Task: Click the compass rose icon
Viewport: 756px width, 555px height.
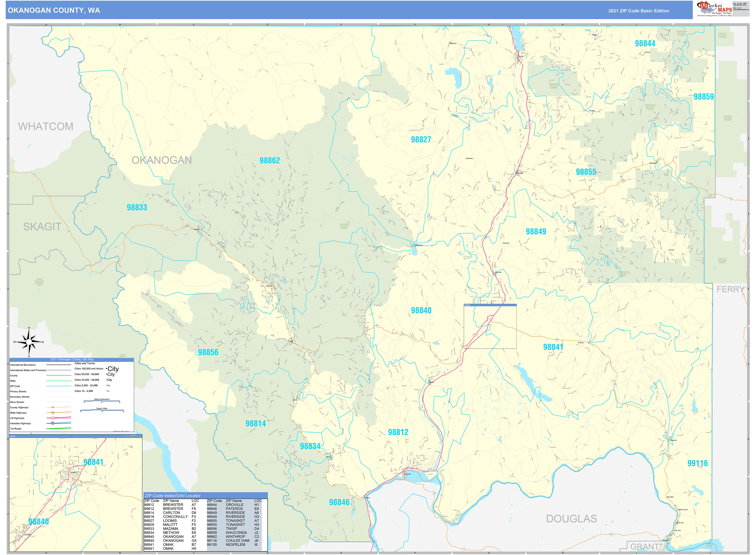Action: 29,342
